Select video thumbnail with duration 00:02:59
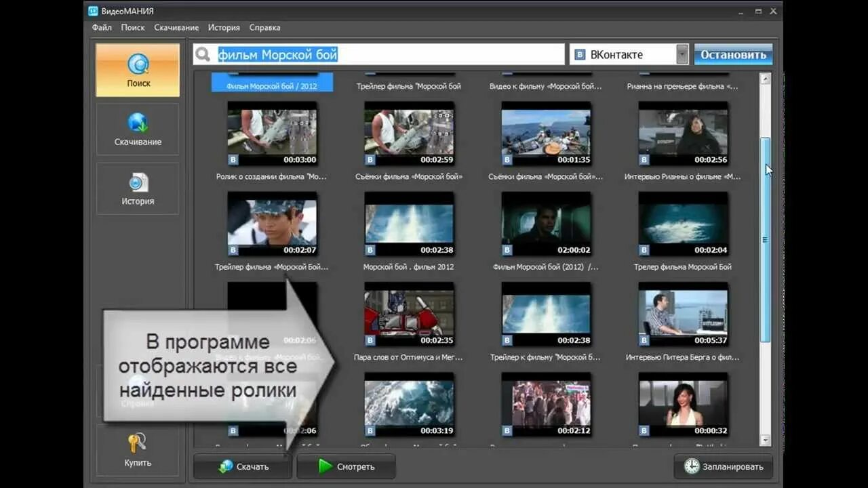 (409, 134)
